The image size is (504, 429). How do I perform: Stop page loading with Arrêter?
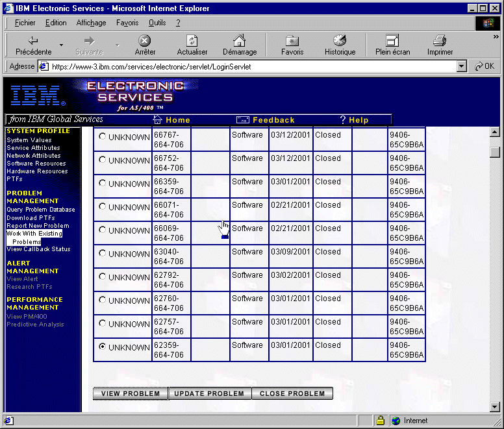(145, 45)
